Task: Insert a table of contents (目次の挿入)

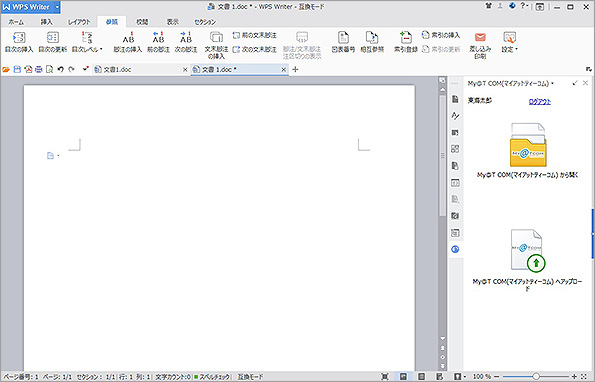Action: 19,42
